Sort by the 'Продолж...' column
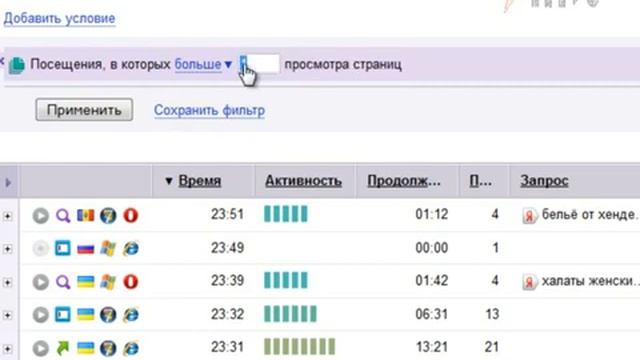 404,181
